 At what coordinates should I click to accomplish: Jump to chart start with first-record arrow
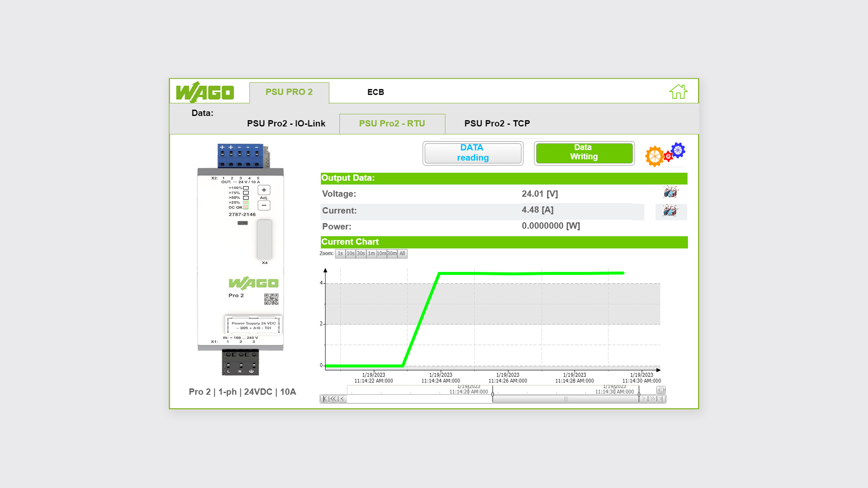(x=325, y=399)
